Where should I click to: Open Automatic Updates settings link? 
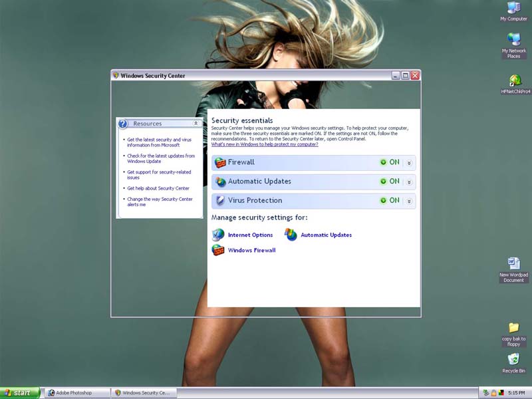click(x=326, y=235)
